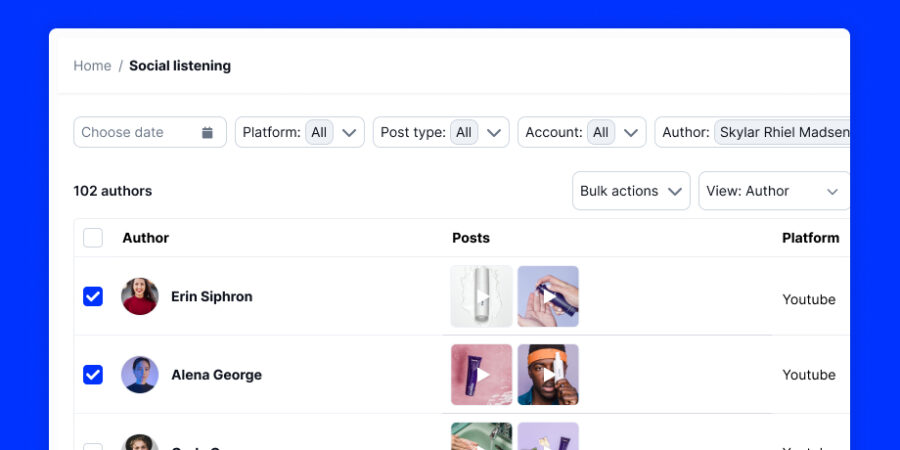Open the third row's purple product thumbnail

(548, 437)
